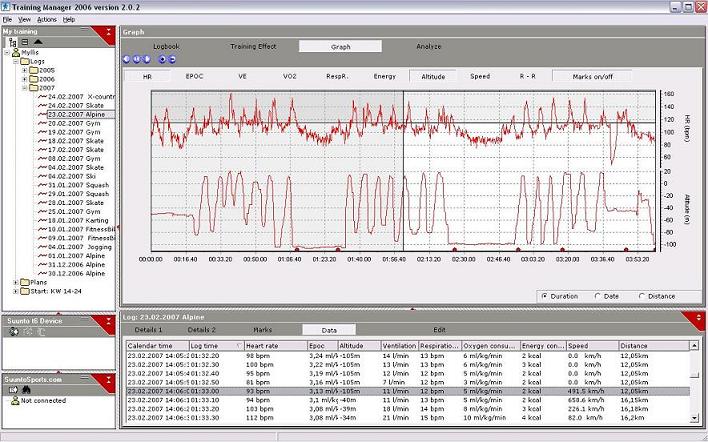Switch My training to tree view icon

(x=13, y=42)
